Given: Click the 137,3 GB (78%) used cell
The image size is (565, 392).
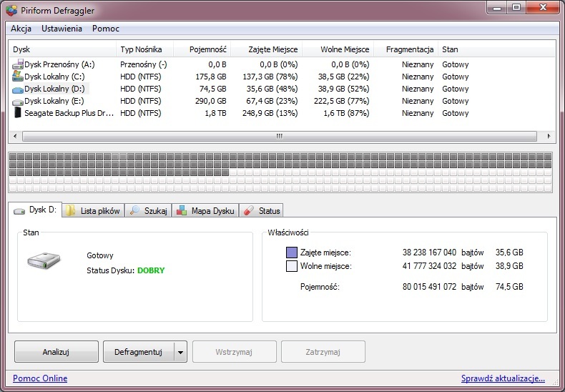Looking at the screenshot, I should [x=270, y=77].
